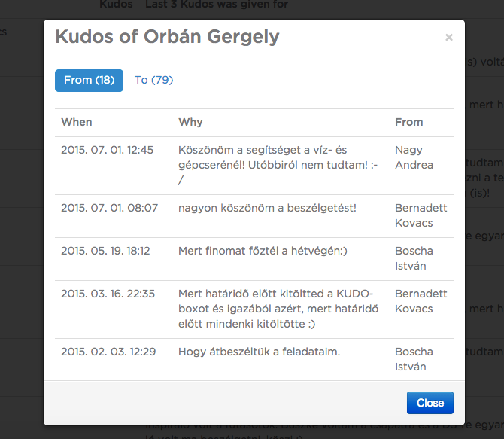Select the 2015. 03. 16. 22:35 date entry
Viewport: 504px width, 439px height.
[x=108, y=294]
